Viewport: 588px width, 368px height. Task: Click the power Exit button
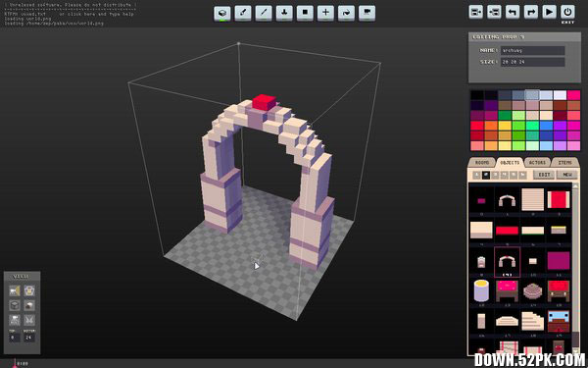click(x=567, y=12)
